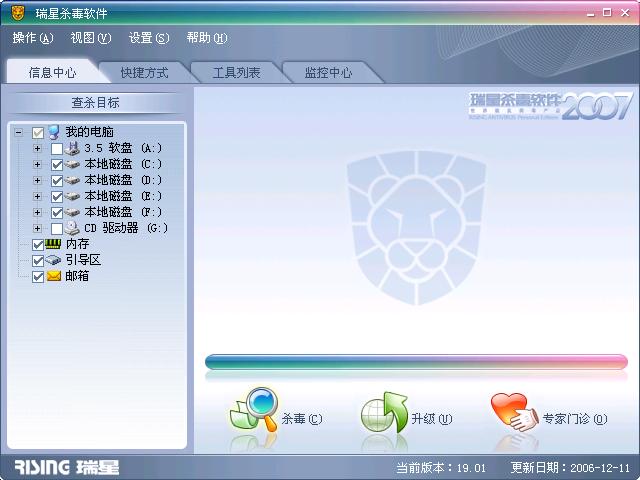
Task: Click the RISING 瑞星 logo at bottom
Action: coord(67,467)
